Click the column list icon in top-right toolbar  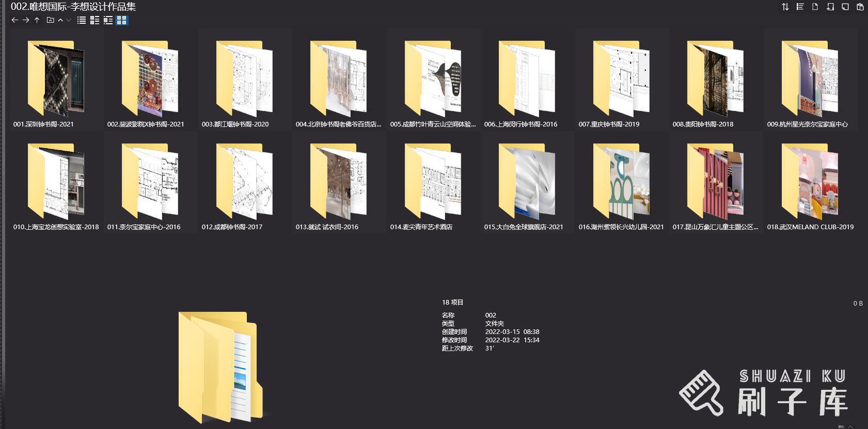(x=800, y=7)
